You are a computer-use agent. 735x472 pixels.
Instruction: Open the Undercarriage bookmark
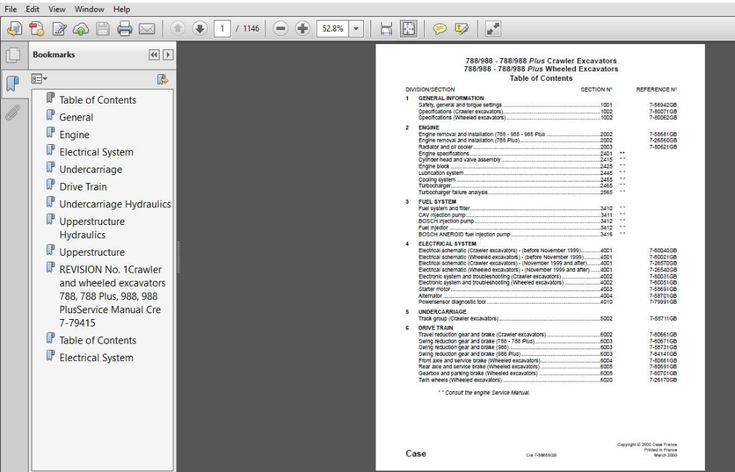[90, 169]
